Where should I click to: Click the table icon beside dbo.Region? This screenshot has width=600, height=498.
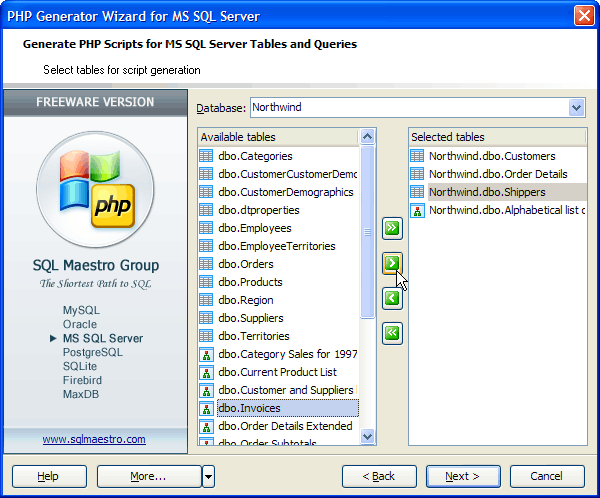tap(206, 300)
